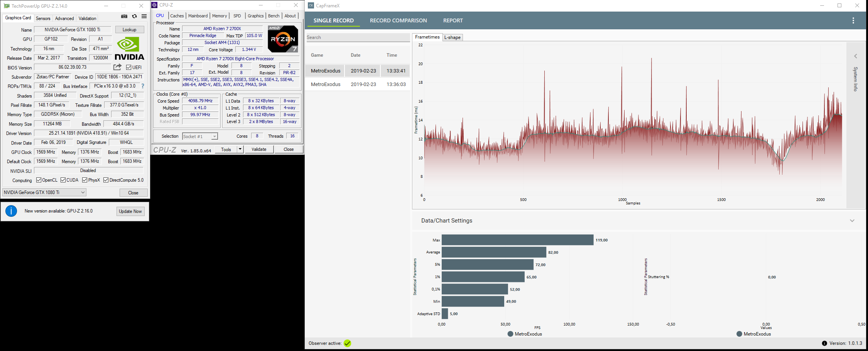Click the NVIDIA logo in GPU-Z

(130, 49)
